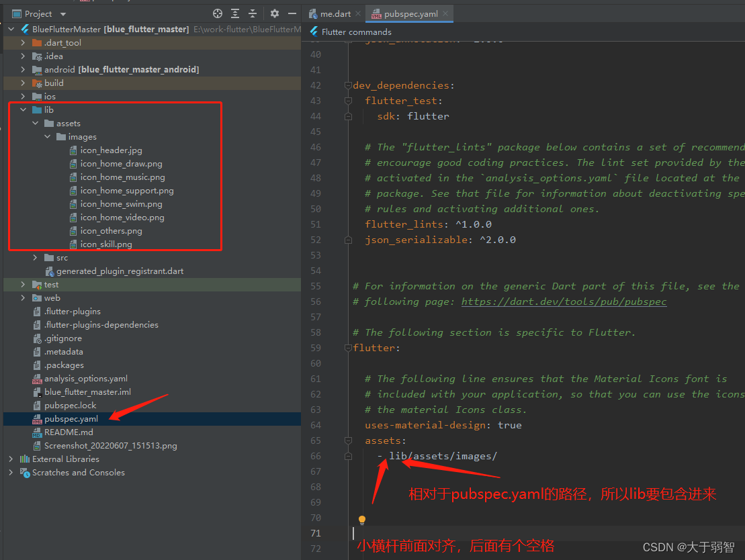Screen dimensions: 745x560
Task: Close the pubspec.yaml tab
Action: [x=445, y=14]
